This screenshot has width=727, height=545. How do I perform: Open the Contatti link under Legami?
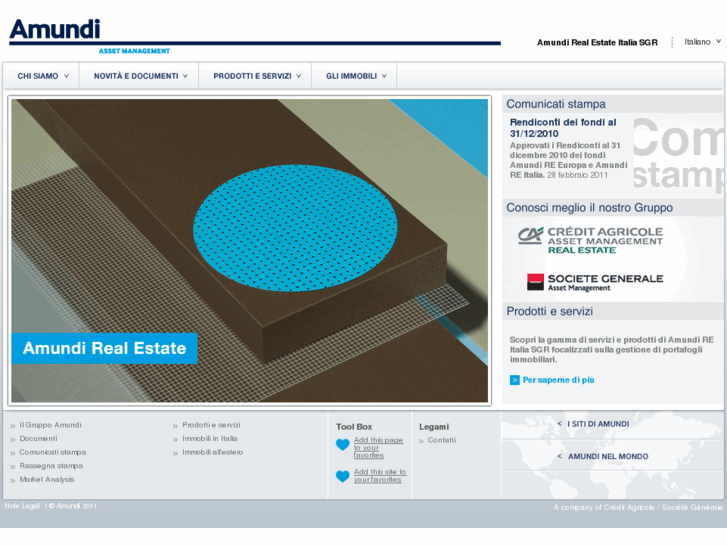441,440
